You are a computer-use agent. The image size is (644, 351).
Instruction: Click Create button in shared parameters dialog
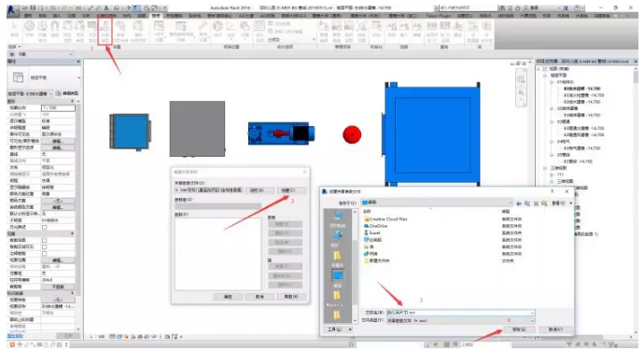point(291,190)
